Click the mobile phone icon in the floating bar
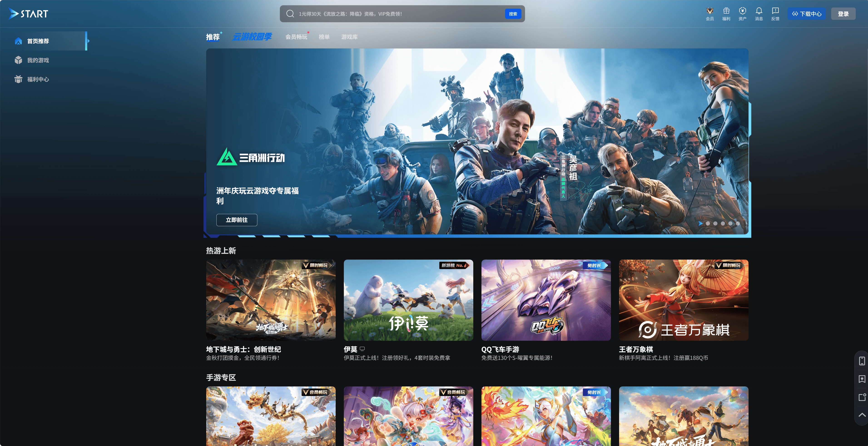Image resolution: width=868 pixels, height=446 pixels. click(862, 361)
